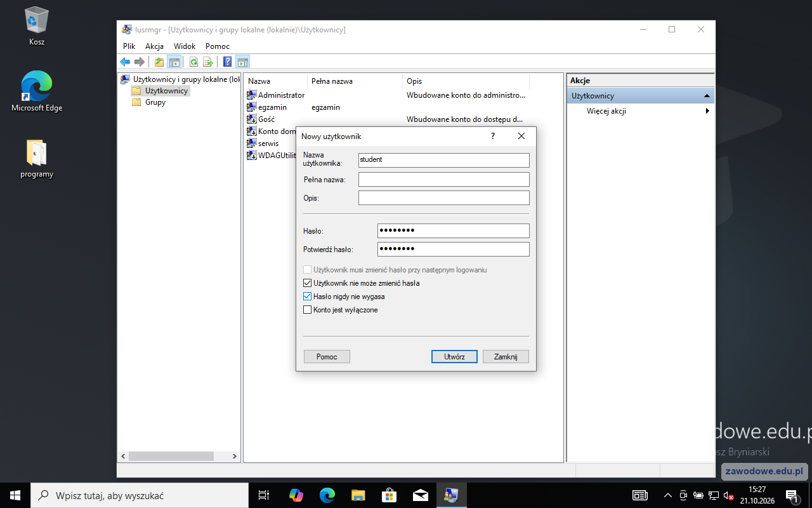Uncheck 'Użytkownik nie może zmienić hasła'
The height and width of the screenshot is (508, 812).
point(308,283)
